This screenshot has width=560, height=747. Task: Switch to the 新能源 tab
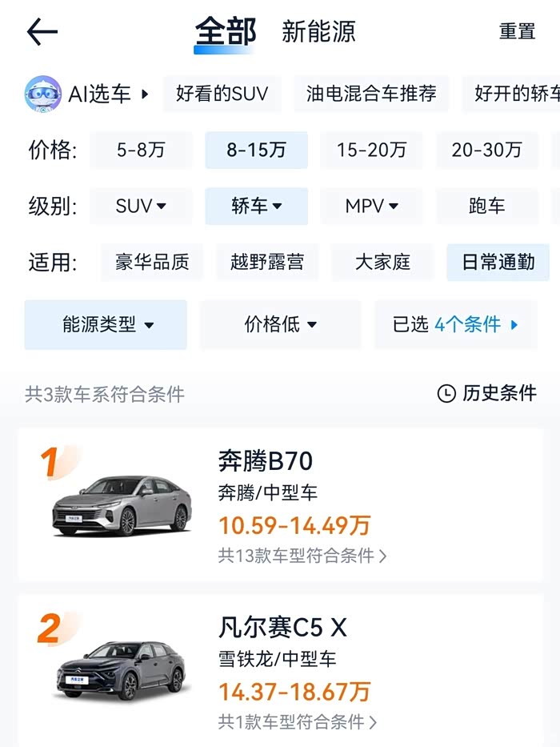pyautogui.click(x=318, y=32)
